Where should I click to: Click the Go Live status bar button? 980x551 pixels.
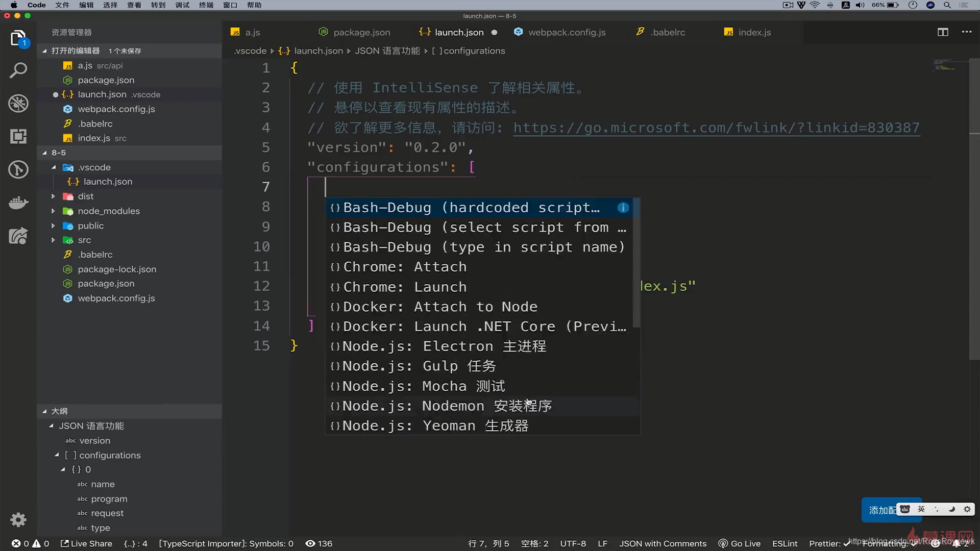[739, 544]
